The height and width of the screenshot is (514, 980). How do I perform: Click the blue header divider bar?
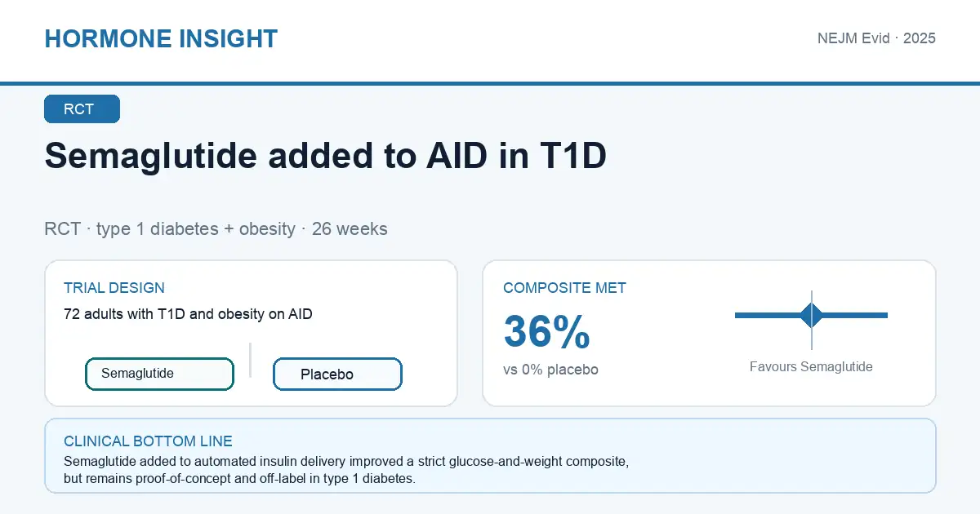490,83
